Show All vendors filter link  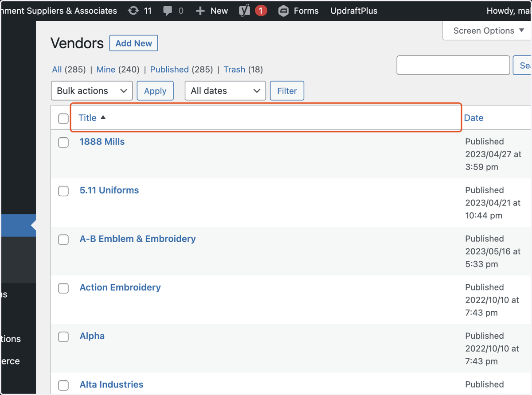point(57,70)
